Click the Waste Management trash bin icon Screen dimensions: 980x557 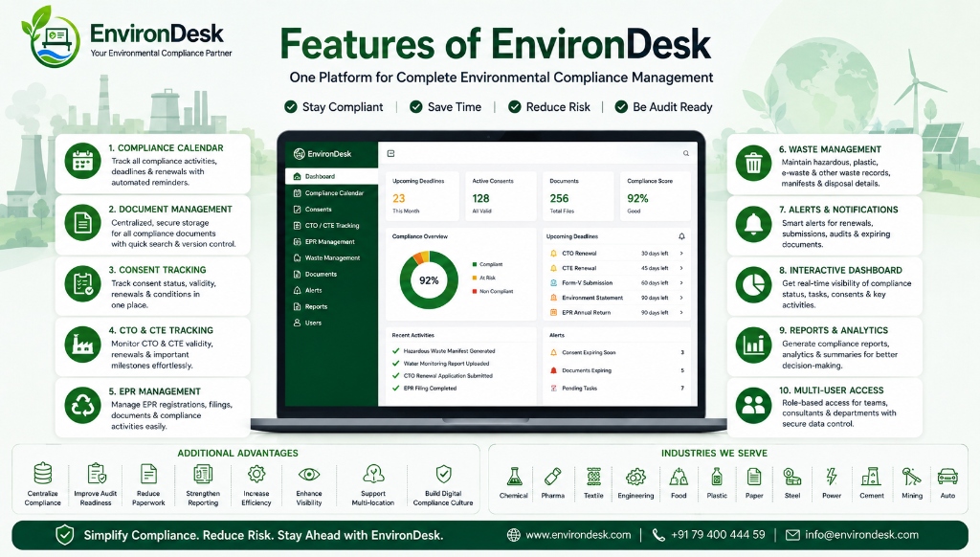tap(753, 163)
